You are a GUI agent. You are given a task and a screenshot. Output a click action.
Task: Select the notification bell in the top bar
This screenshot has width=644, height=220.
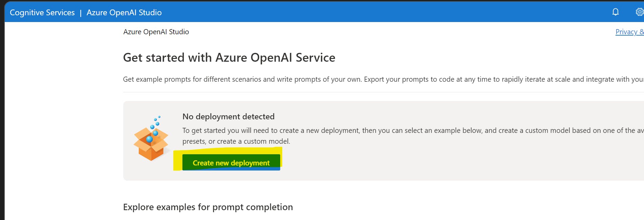(616, 12)
